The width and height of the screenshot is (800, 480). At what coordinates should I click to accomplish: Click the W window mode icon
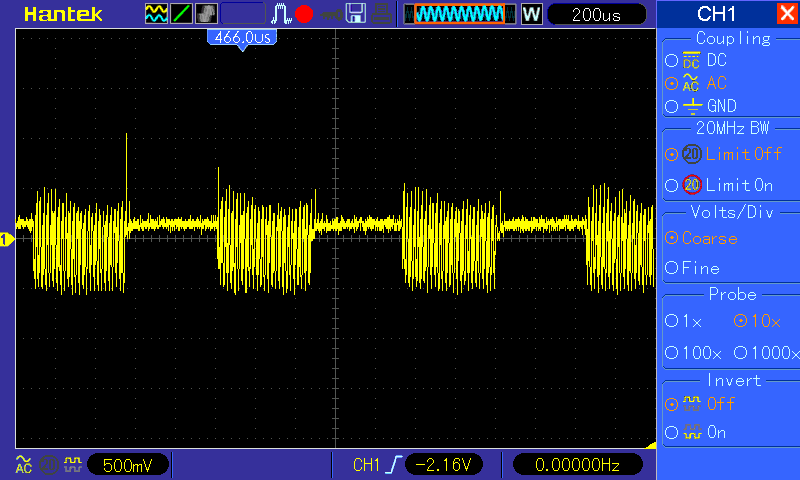pos(531,14)
